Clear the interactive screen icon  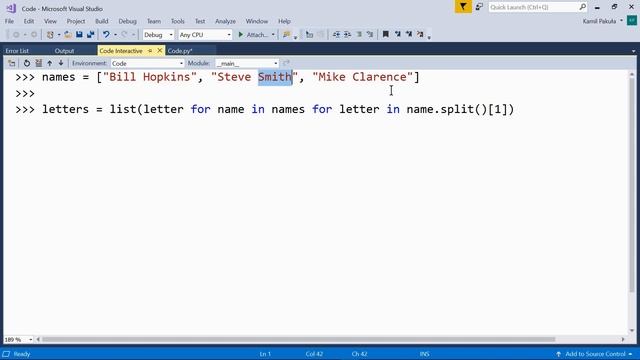tap(38, 63)
